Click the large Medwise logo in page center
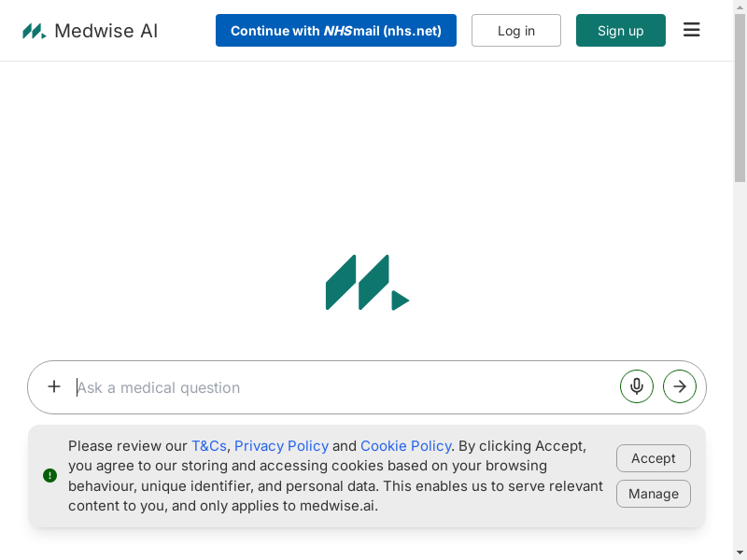The image size is (747, 560). pos(367,282)
